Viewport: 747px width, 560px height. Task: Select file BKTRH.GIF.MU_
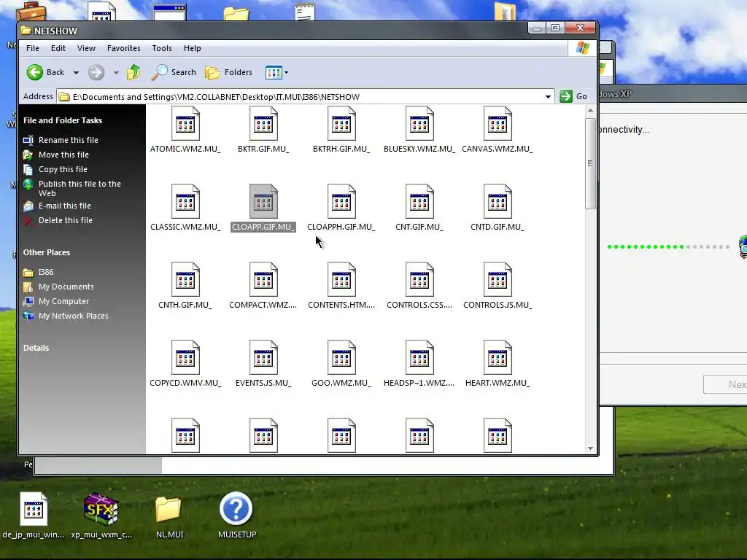coord(341,130)
